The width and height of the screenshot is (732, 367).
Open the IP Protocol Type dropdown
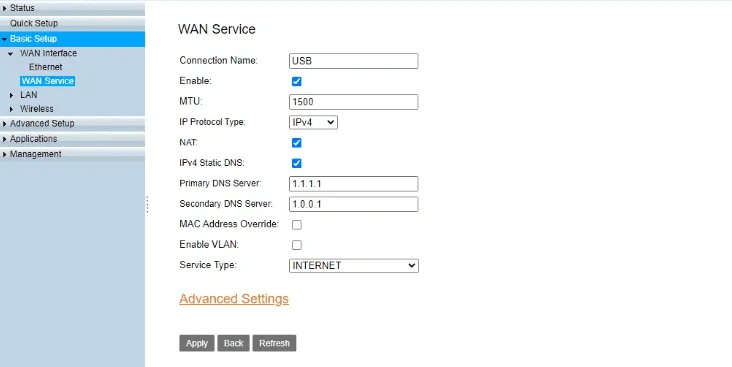coord(313,122)
